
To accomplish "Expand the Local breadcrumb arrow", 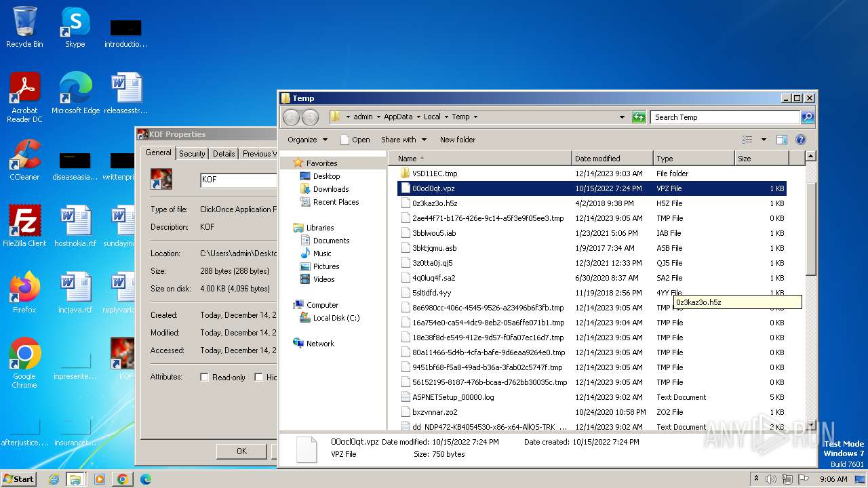I will tap(446, 117).
